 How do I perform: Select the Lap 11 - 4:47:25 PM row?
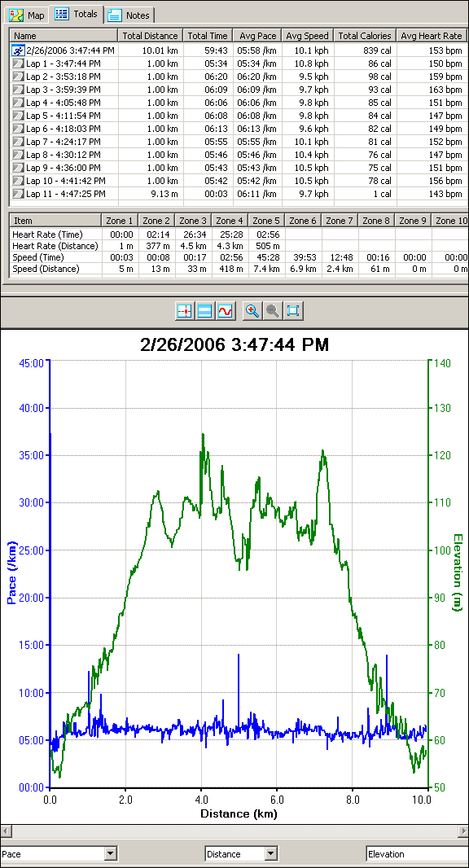click(x=238, y=194)
